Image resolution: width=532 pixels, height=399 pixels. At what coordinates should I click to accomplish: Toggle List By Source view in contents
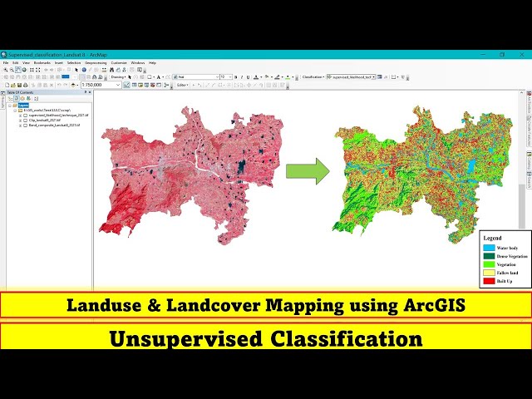(x=16, y=98)
